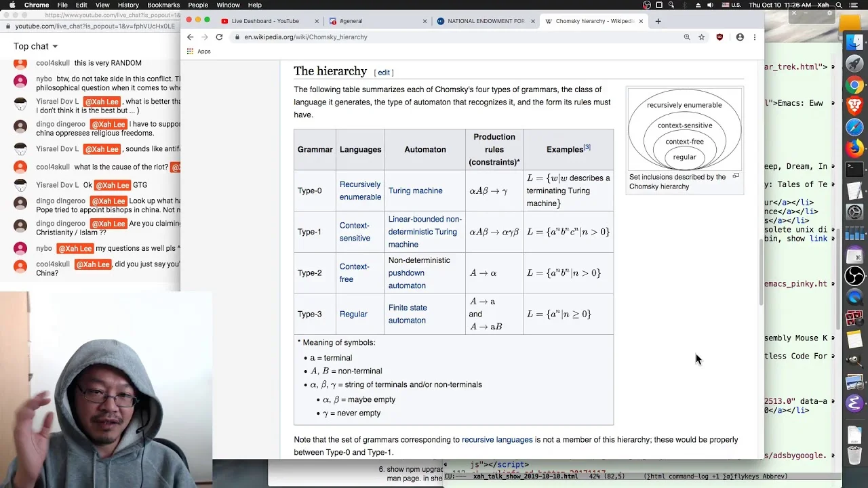Open OBS Studio from the Dock
The height and width of the screenshot is (488, 868).
[854, 276]
